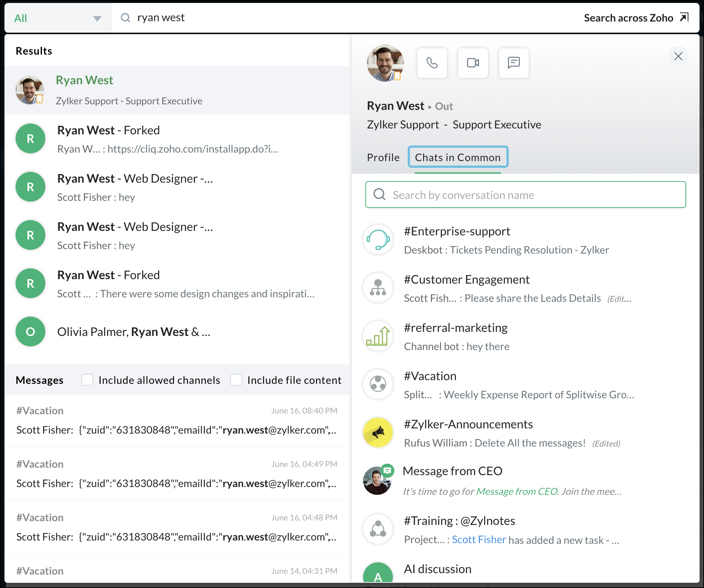704x588 pixels.
Task: Close the Ryan West profile panel
Action: [678, 56]
